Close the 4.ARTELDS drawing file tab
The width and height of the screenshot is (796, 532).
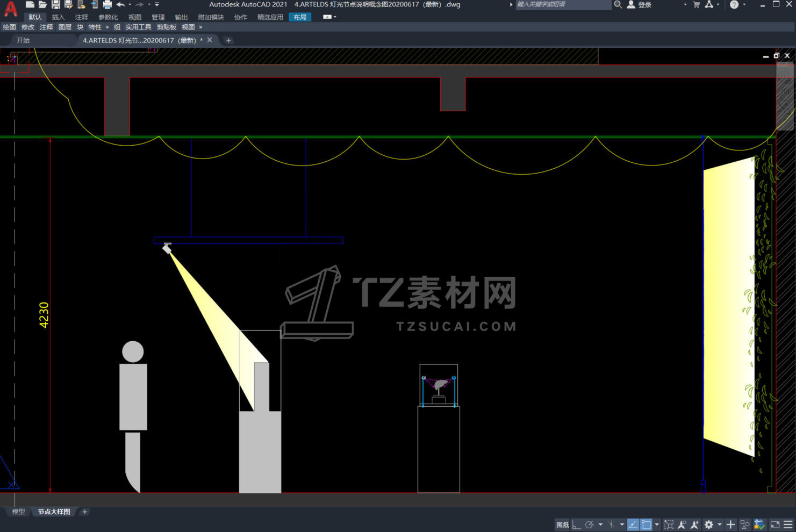[x=210, y=40]
